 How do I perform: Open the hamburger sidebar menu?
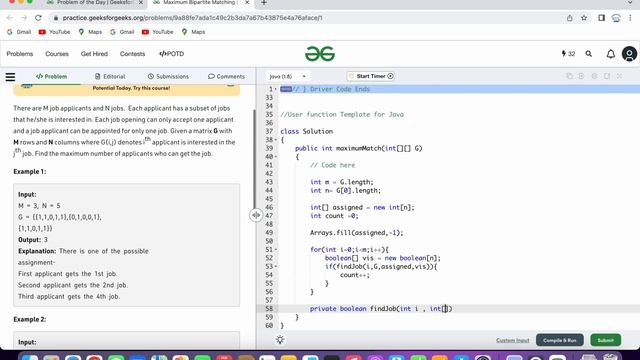point(10,77)
